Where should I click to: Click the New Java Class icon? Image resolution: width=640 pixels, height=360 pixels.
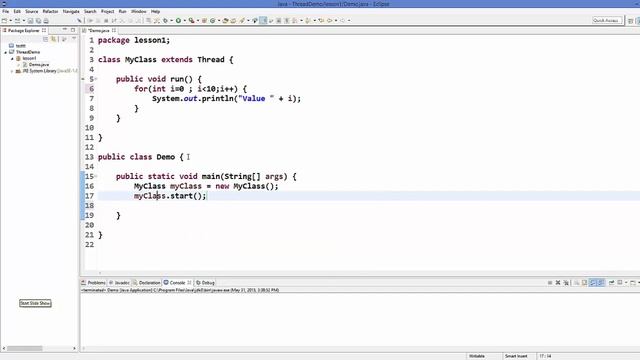[212, 20]
